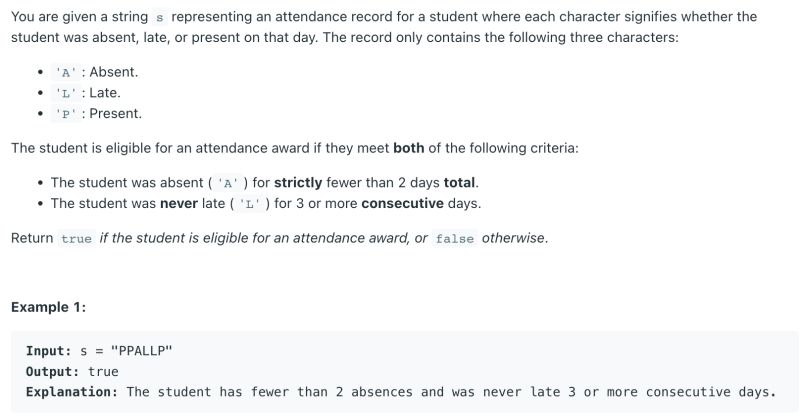Click the inline code false
This screenshot has width=800, height=420.
455,239
